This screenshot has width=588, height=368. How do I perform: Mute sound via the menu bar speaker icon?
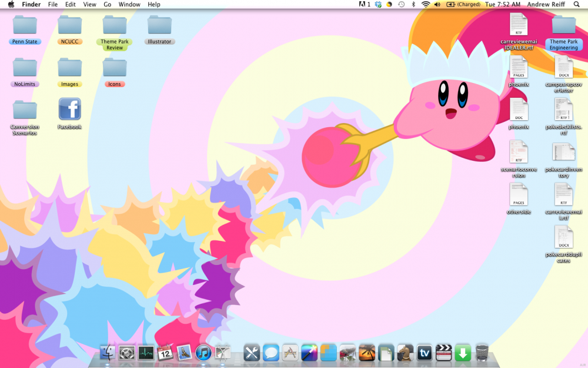436,4
